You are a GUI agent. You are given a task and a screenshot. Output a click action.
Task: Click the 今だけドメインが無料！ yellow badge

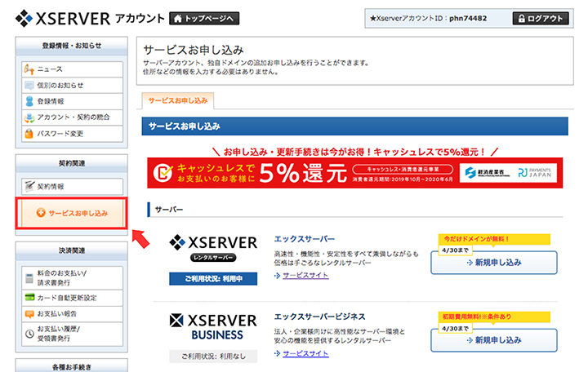pyautogui.click(x=494, y=239)
